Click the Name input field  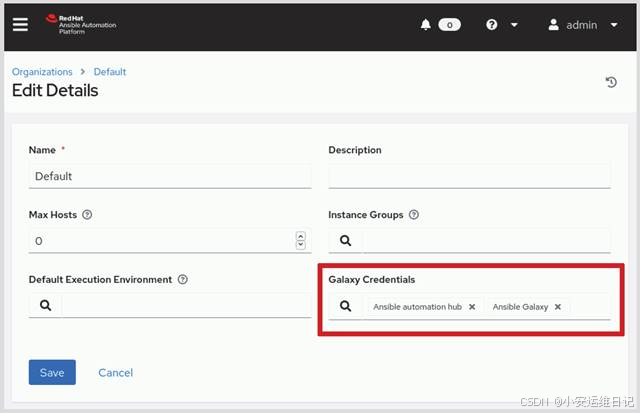pos(170,176)
